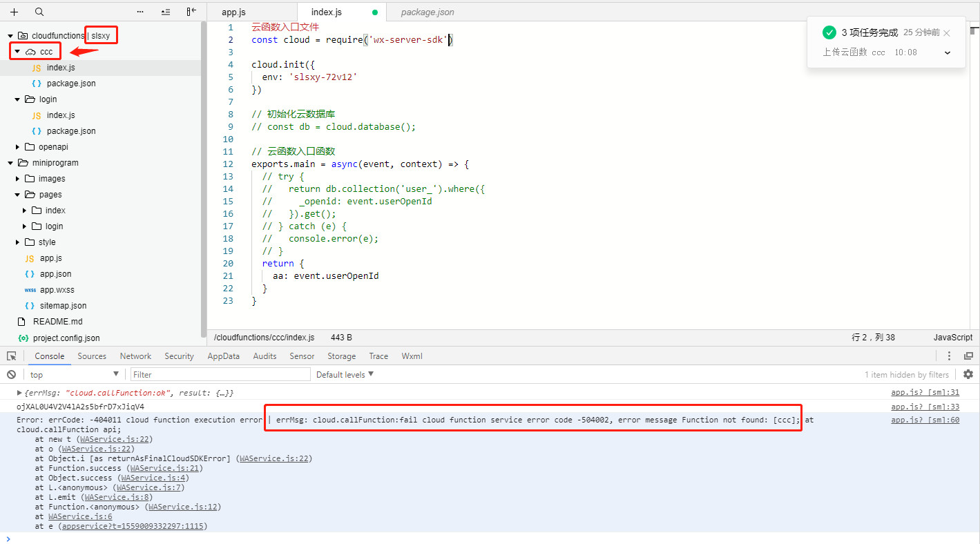Open the three-dots more menu in file panel
This screenshot has width=980, height=544.
(x=140, y=12)
